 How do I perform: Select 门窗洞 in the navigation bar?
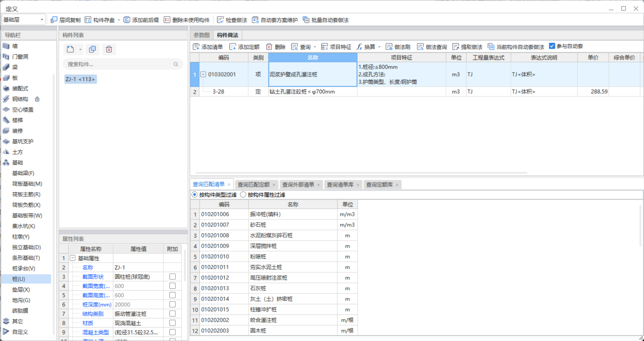(x=20, y=56)
